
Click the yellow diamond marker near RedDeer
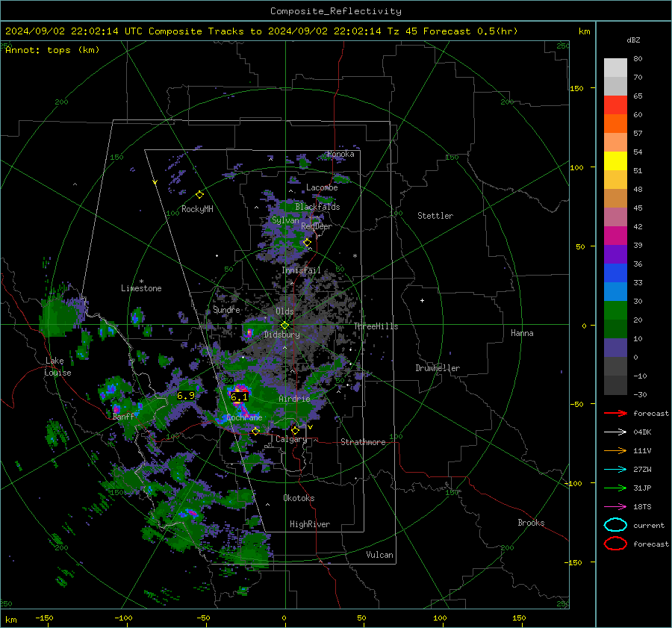pyautogui.click(x=307, y=243)
